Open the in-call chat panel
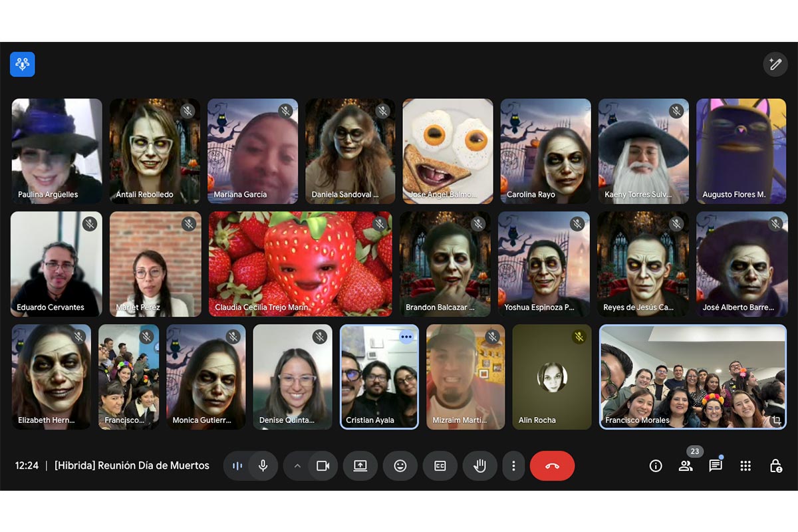This screenshot has height=532, width=798. click(716, 466)
